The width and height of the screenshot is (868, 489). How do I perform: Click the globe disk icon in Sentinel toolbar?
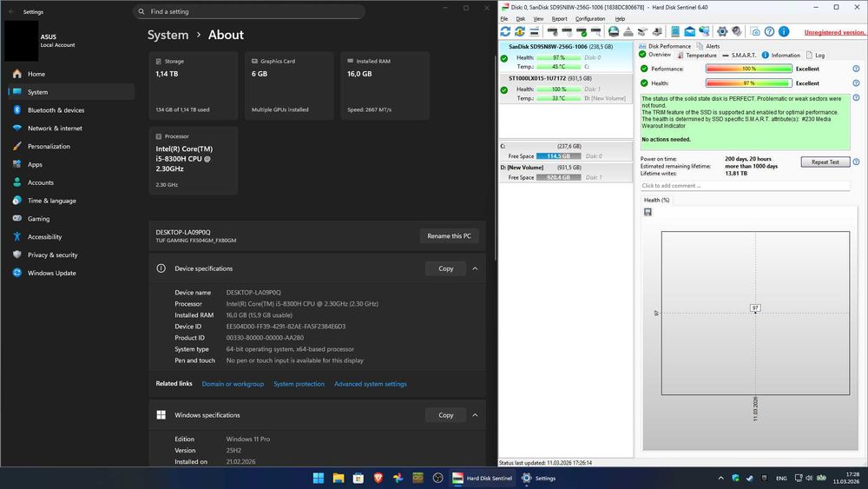pos(614,31)
